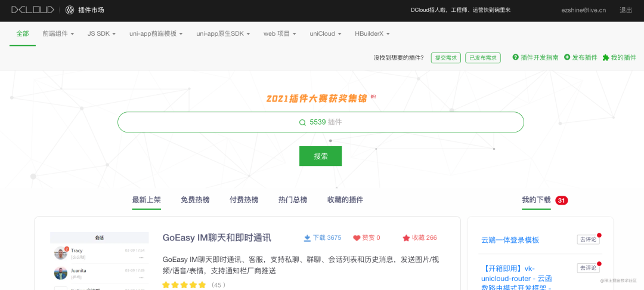Click the 退出 logout link
644x290 pixels.
pos(626,10)
